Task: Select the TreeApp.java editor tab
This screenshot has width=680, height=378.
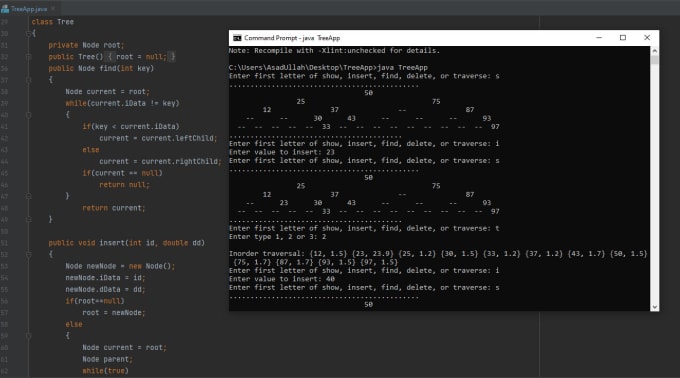Action: (x=29, y=9)
